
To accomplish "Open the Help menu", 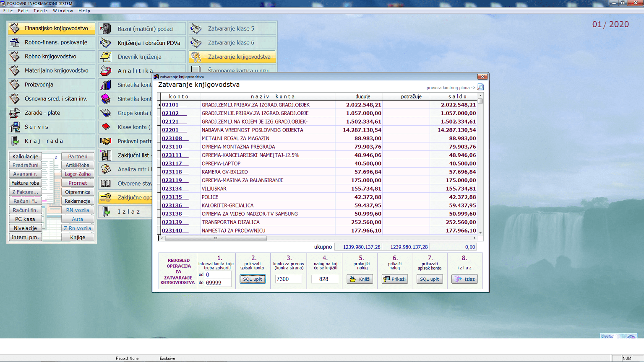I will 84,10.
